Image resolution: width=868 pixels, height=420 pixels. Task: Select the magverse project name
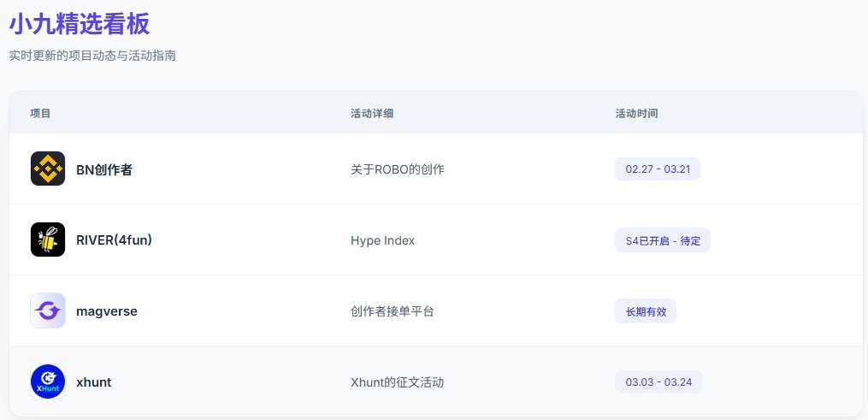pos(107,311)
